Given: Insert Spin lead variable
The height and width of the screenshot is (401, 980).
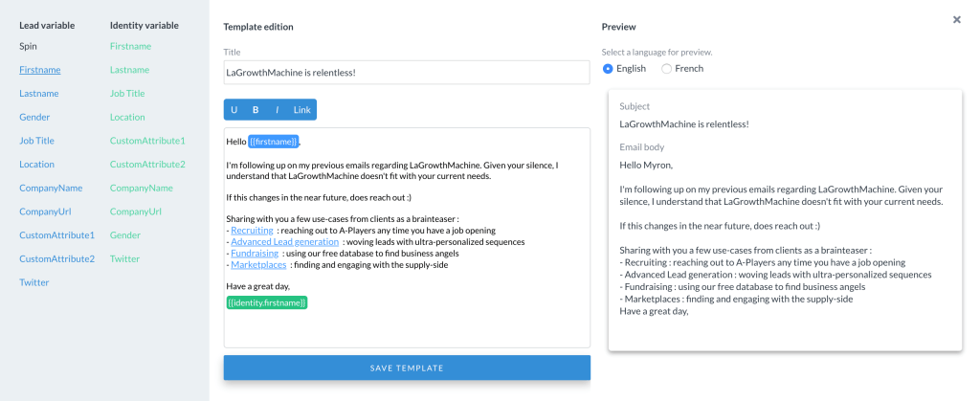Looking at the screenshot, I should click(29, 46).
